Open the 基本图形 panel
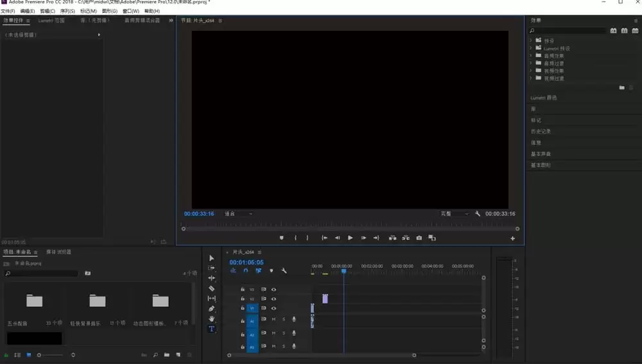 (540, 165)
